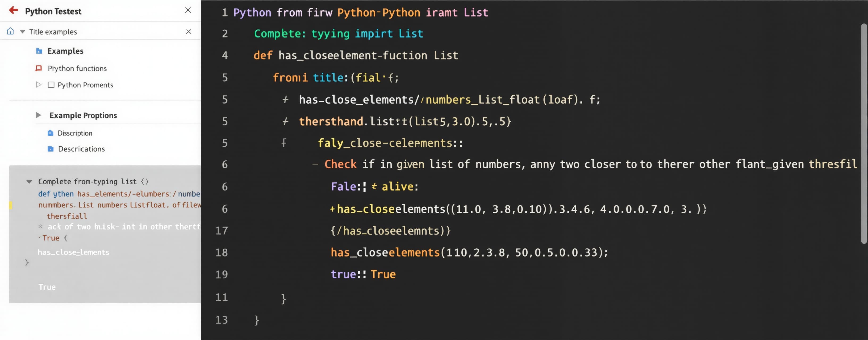Click the {/has_closeelemnts)} line

pyautogui.click(x=391, y=231)
